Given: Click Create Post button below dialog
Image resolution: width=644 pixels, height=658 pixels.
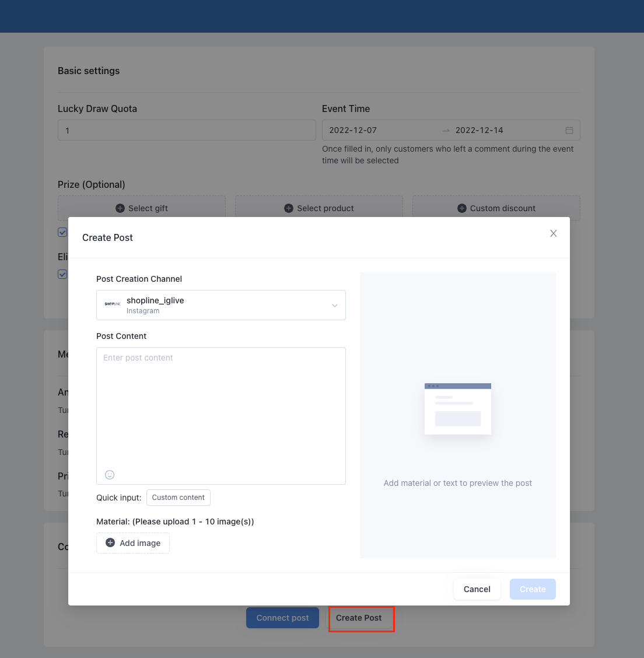Looking at the screenshot, I should pyautogui.click(x=359, y=618).
